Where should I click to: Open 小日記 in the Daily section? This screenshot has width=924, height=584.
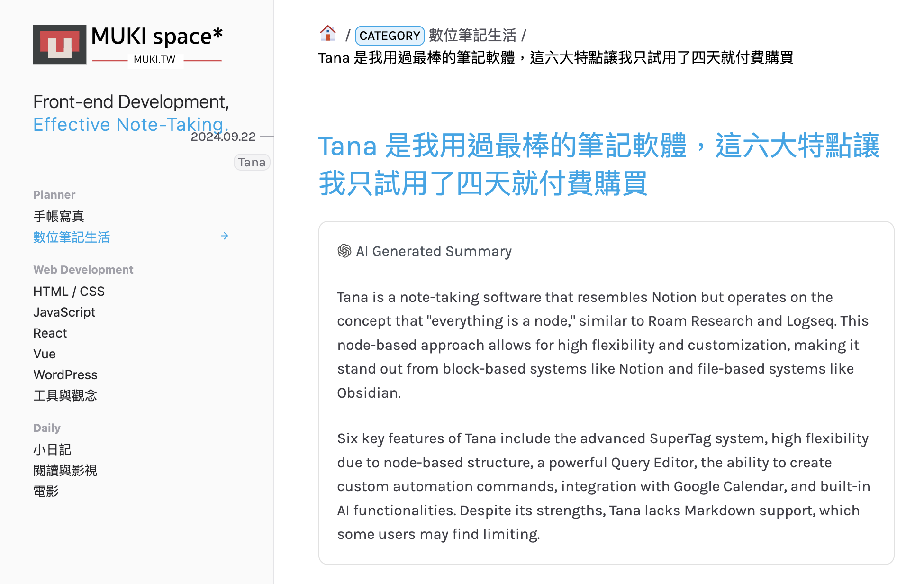52,449
